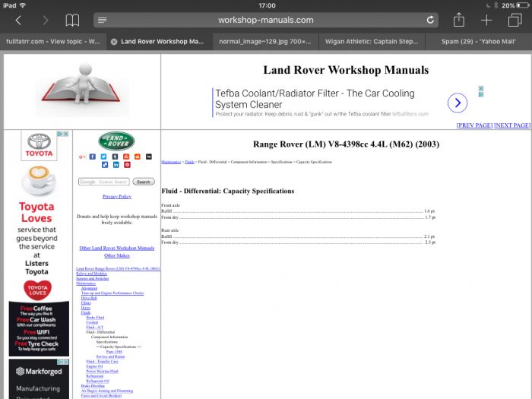Share page on Tumblr icon

click(x=115, y=157)
